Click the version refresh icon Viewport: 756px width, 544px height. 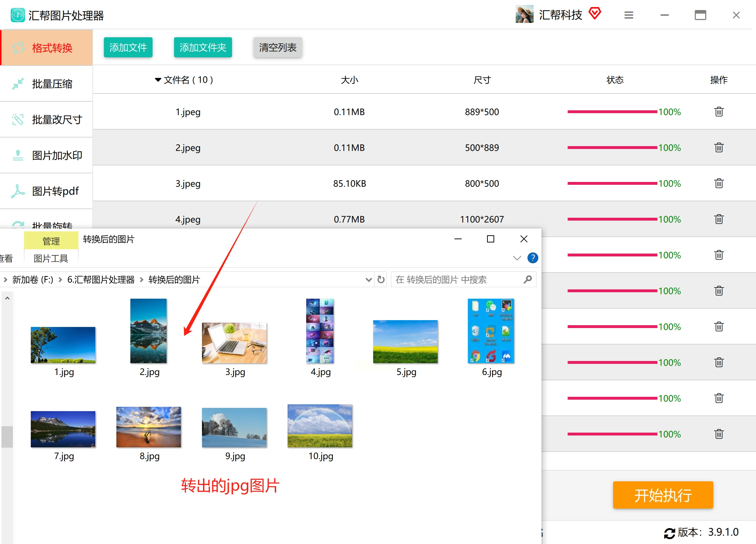(x=669, y=533)
